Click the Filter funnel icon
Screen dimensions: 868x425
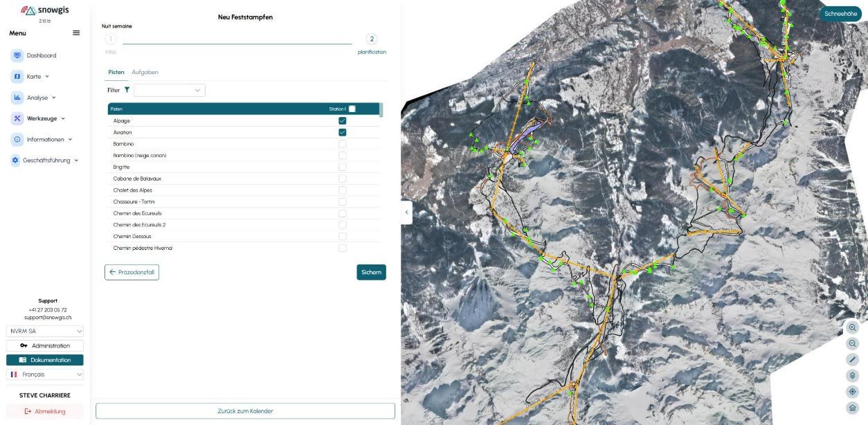click(x=127, y=90)
